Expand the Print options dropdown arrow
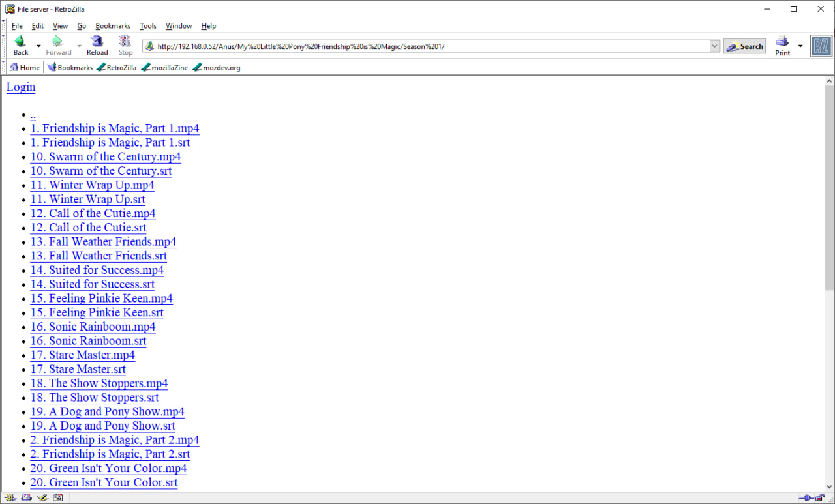 pyautogui.click(x=800, y=46)
